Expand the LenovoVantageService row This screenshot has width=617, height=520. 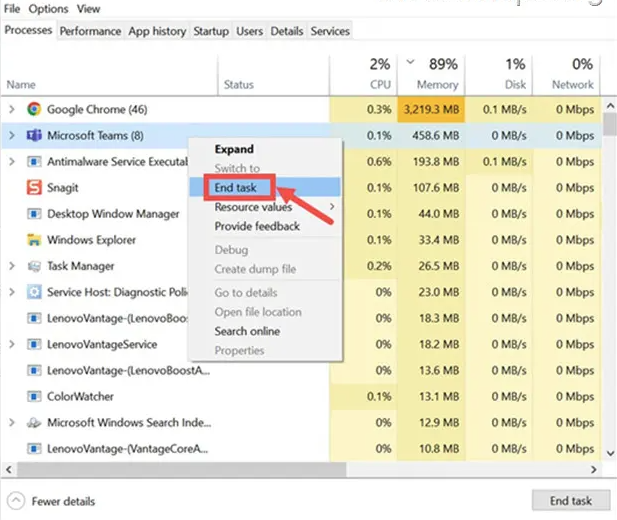(12, 344)
